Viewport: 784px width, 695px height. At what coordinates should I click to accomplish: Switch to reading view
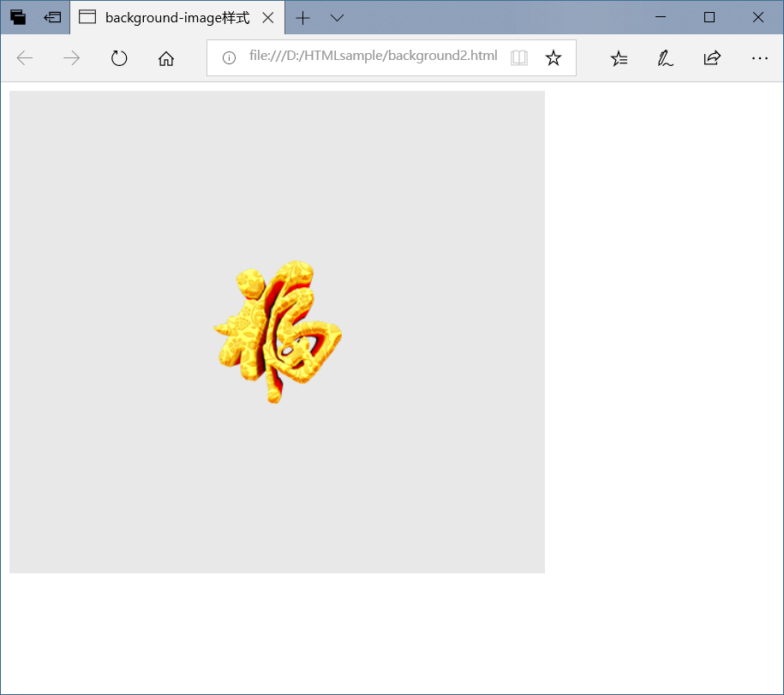(519, 58)
